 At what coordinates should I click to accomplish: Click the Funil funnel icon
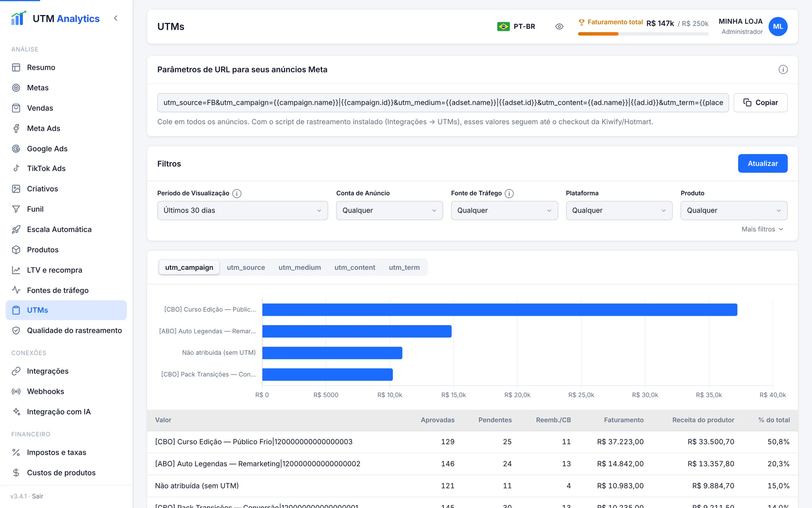(16, 209)
